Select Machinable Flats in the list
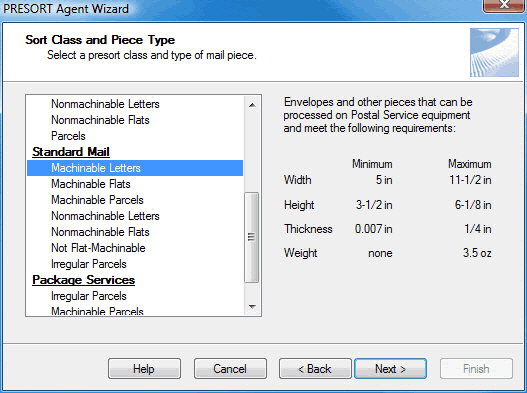The image size is (527, 393). 135,184
